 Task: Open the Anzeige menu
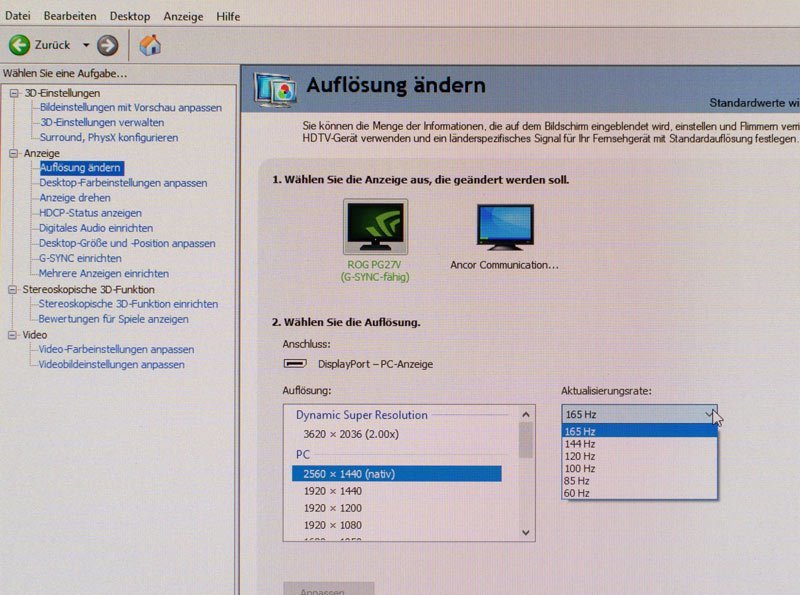point(183,17)
